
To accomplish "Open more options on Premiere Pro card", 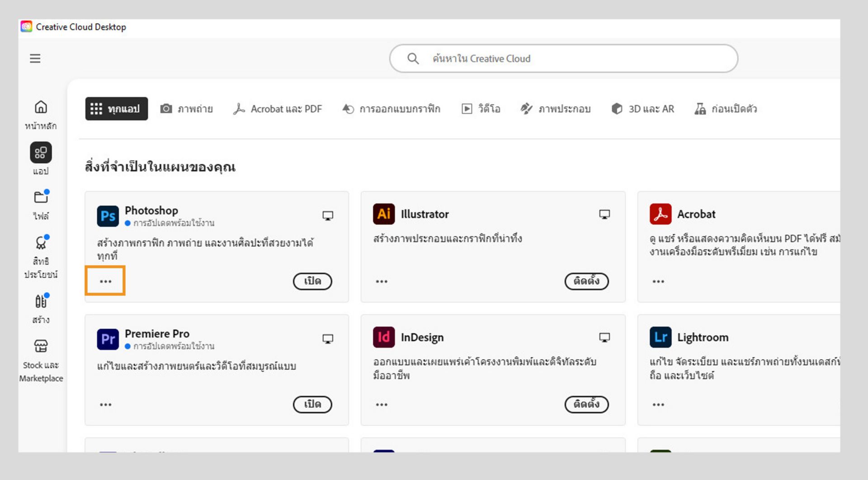I will coord(105,404).
